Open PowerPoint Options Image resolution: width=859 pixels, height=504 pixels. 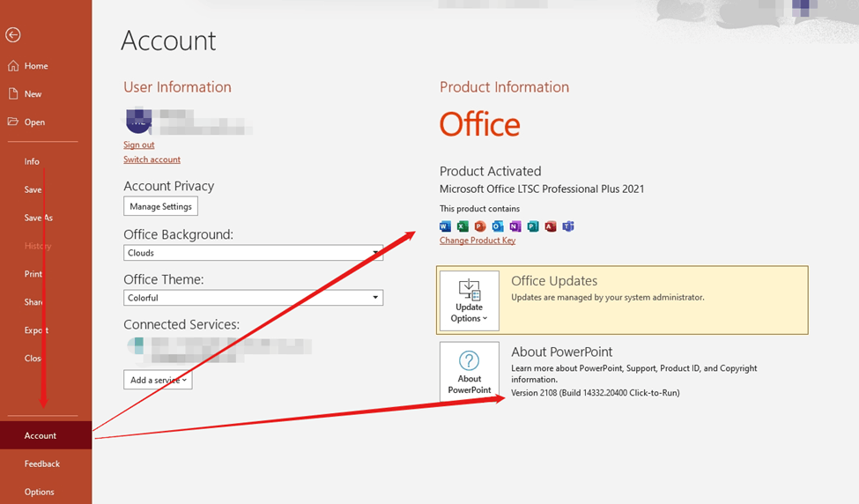[40, 492]
